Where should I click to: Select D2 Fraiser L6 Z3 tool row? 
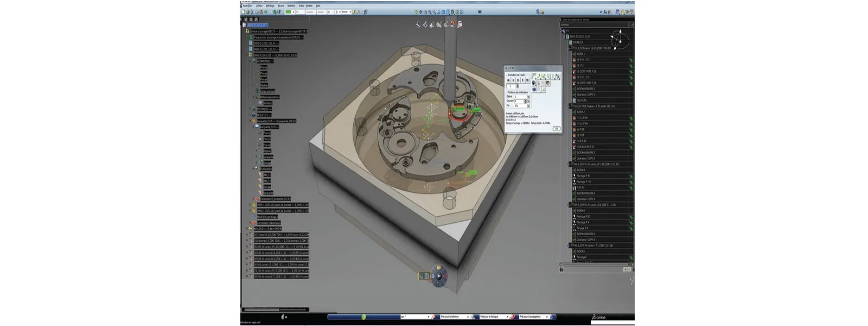[281, 234]
